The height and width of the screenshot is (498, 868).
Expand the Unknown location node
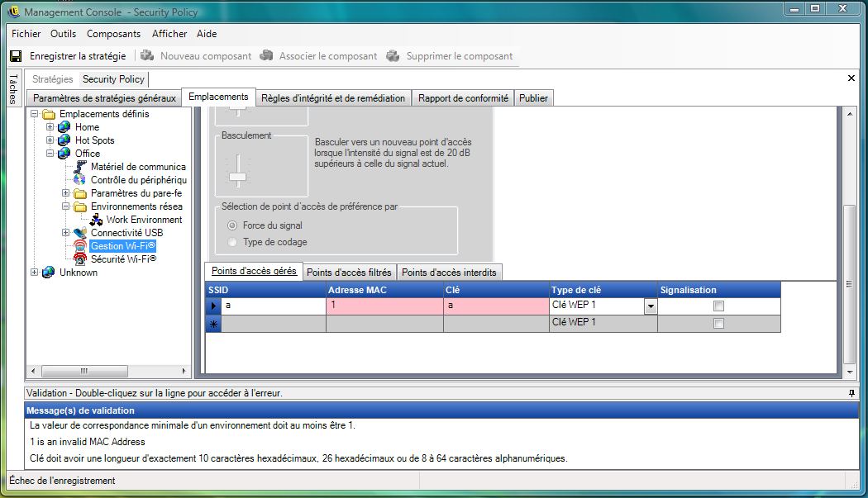(x=35, y=273)
